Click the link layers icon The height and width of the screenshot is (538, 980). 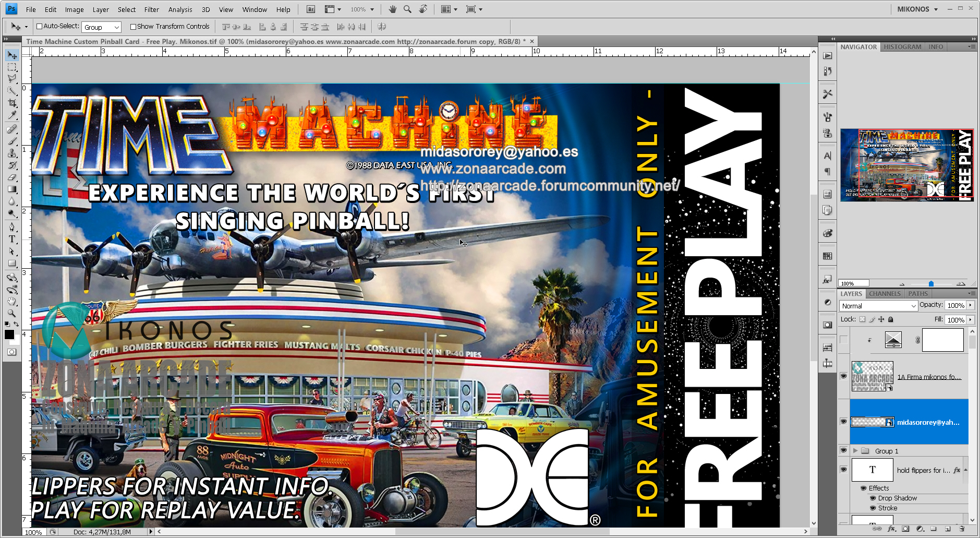(x=877, y=529)
